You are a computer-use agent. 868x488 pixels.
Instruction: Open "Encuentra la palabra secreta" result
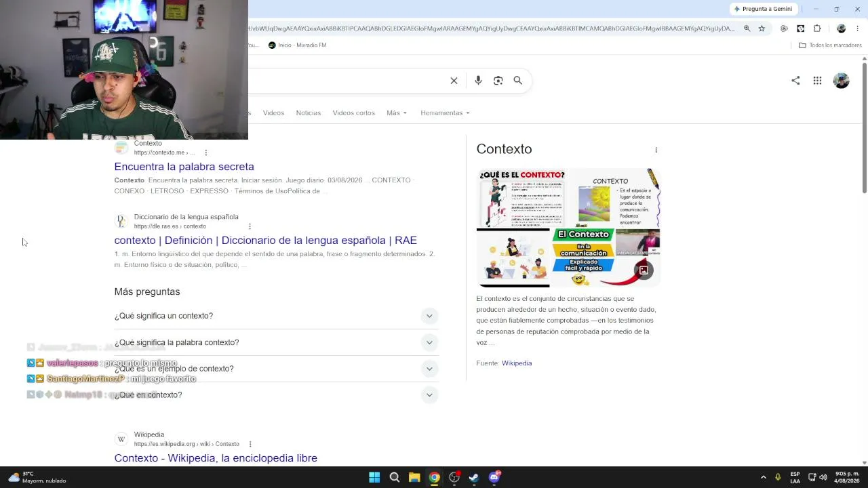(x=184, y=167)
